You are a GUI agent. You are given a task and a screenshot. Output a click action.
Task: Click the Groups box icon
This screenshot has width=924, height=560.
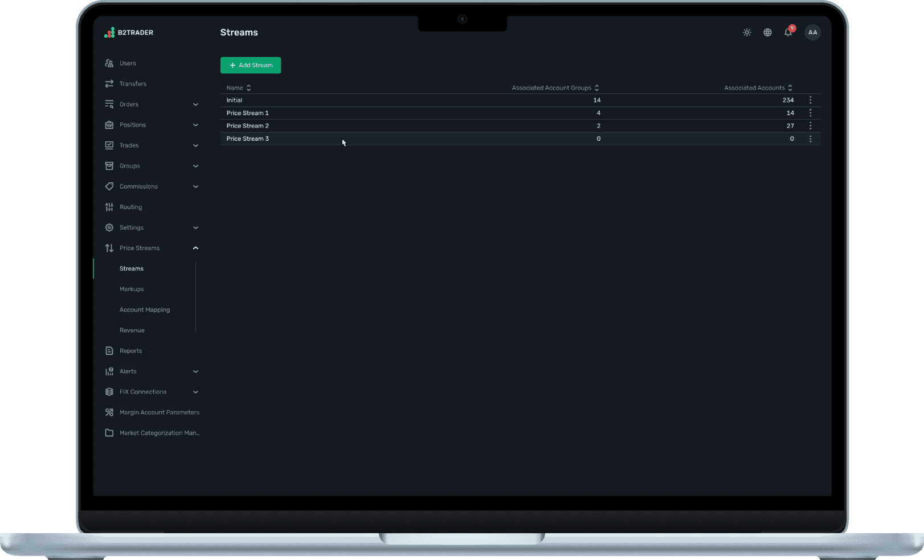point(109,166)
